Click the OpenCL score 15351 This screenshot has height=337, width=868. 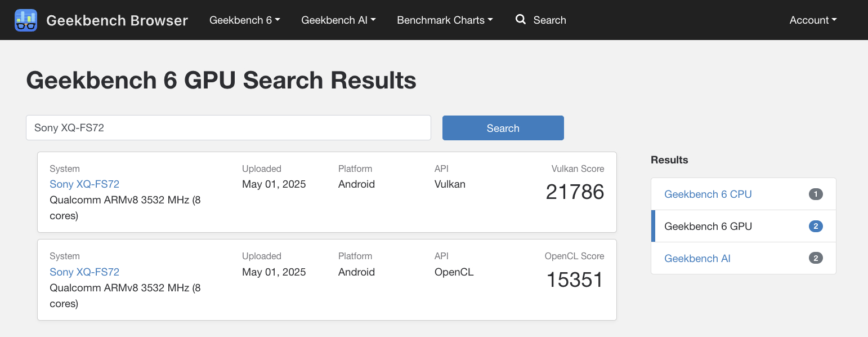(575, 280)
